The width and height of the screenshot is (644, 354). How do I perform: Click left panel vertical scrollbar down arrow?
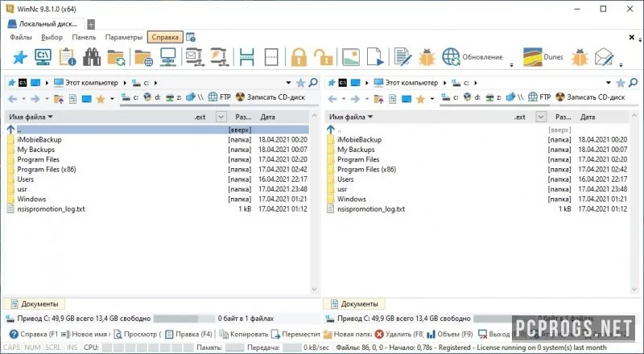pos(315,289)
